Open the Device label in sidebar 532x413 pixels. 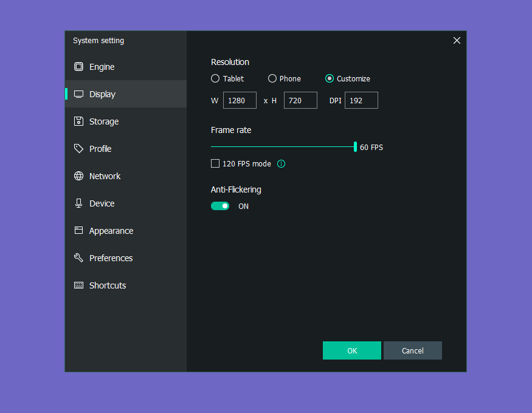tap(102, 203)
